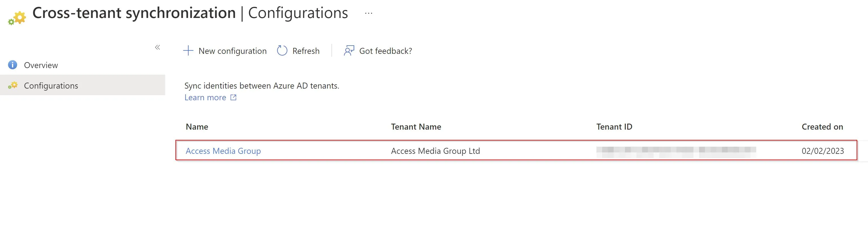Screen dimensions: 868x241
Task: Click the Cross-tenant synchronization header gear icon
Action: pos(17,18)
